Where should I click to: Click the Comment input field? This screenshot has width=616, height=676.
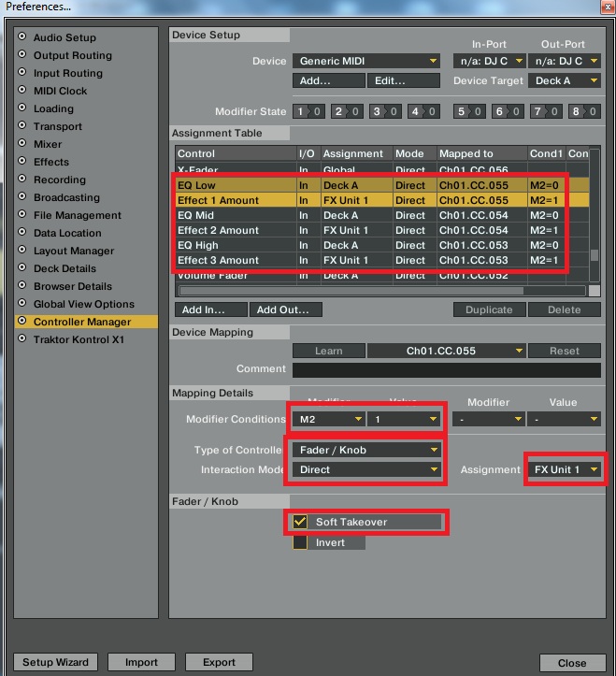[447, 370]
